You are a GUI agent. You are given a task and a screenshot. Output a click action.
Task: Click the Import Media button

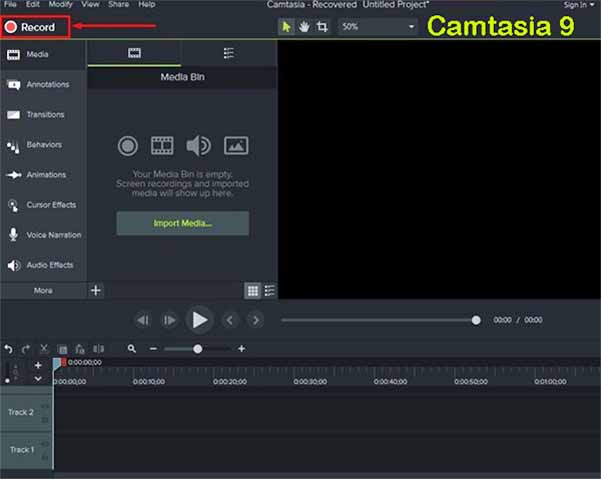182,223
